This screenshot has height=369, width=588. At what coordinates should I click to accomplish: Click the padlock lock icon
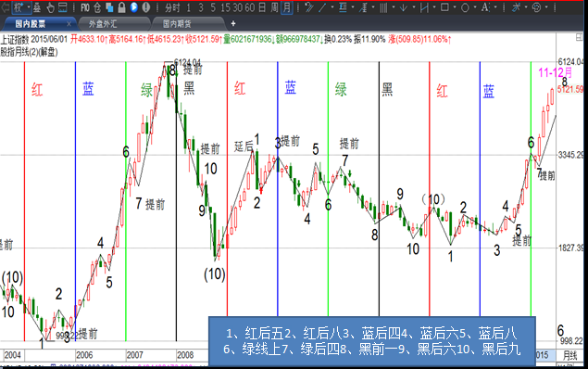click(121, 7)
